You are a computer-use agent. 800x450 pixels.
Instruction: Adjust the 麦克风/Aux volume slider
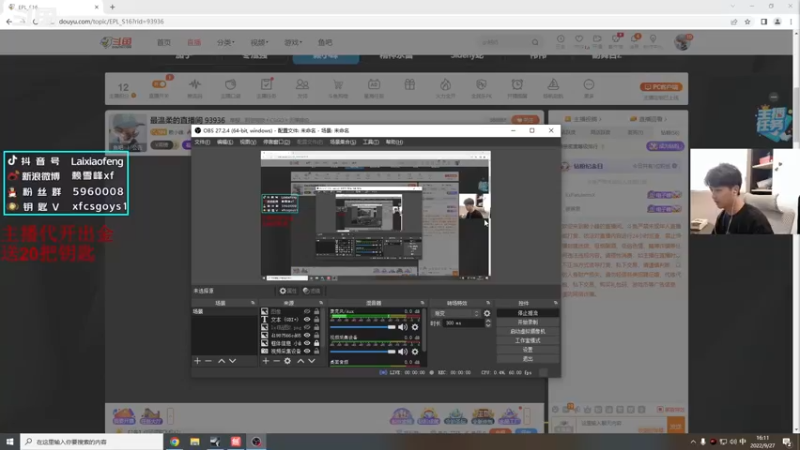363,327
